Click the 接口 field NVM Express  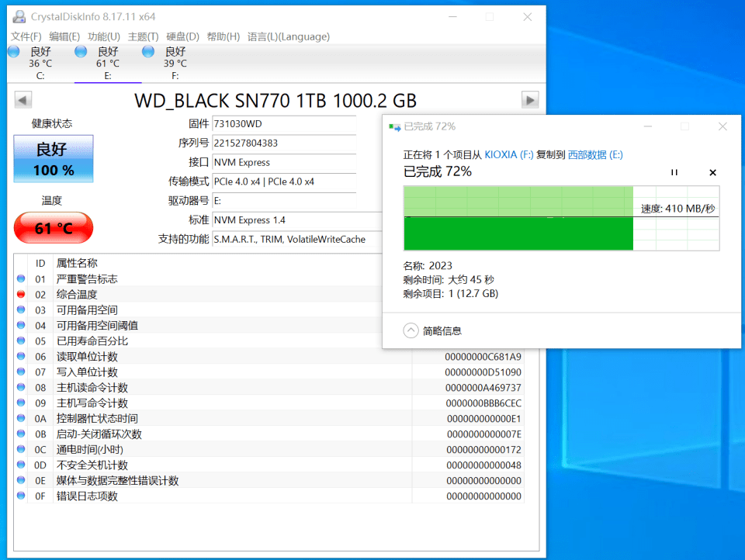[x=284, y=162]
